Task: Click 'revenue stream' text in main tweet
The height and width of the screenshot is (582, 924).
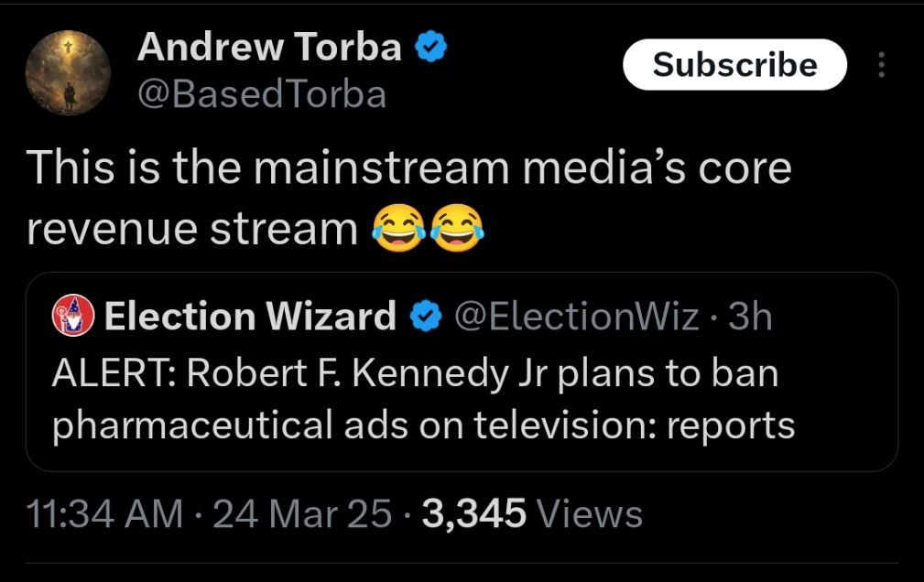Action: point(192,229)
